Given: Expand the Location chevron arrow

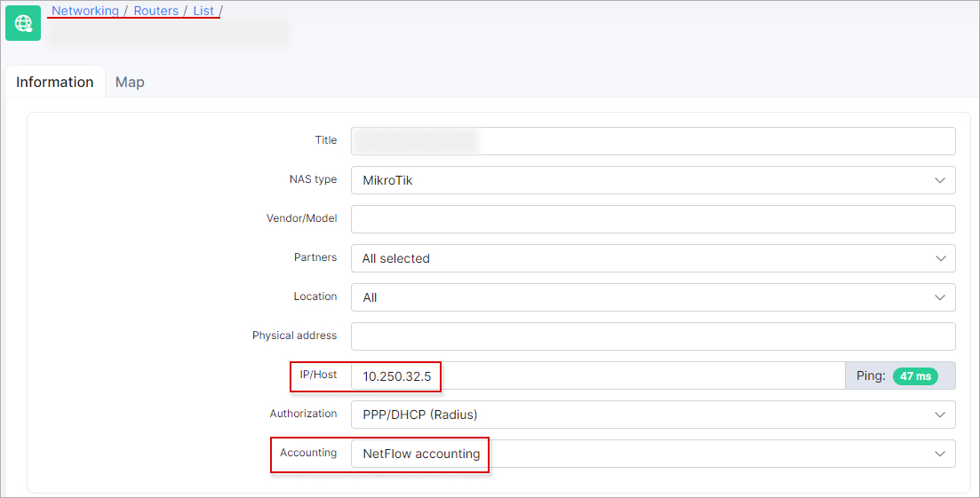Looking at the screenshot, I should click(940, 297).
